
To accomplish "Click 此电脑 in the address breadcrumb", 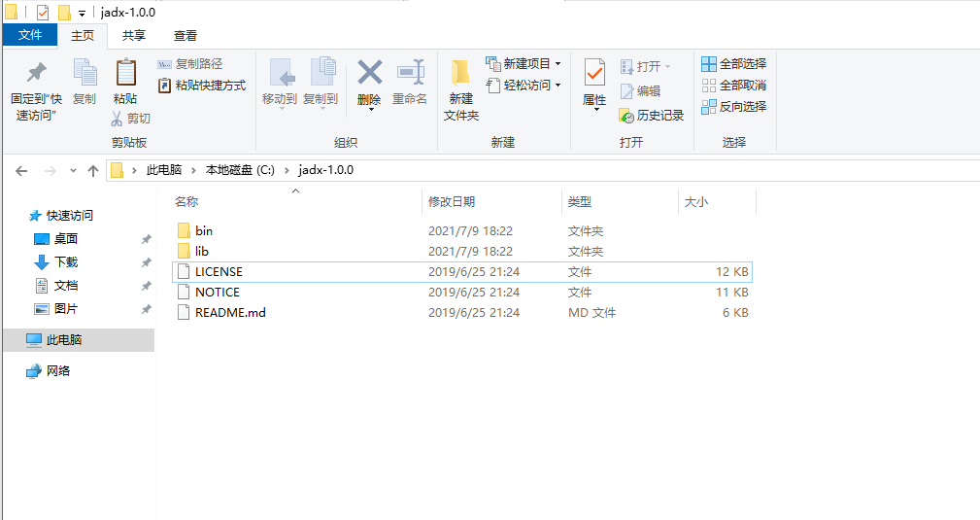I will pyautogui.click(x=164, y=170).
